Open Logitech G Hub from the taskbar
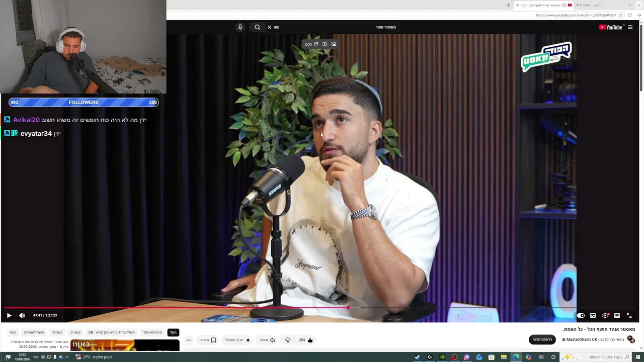 point(430,357)
